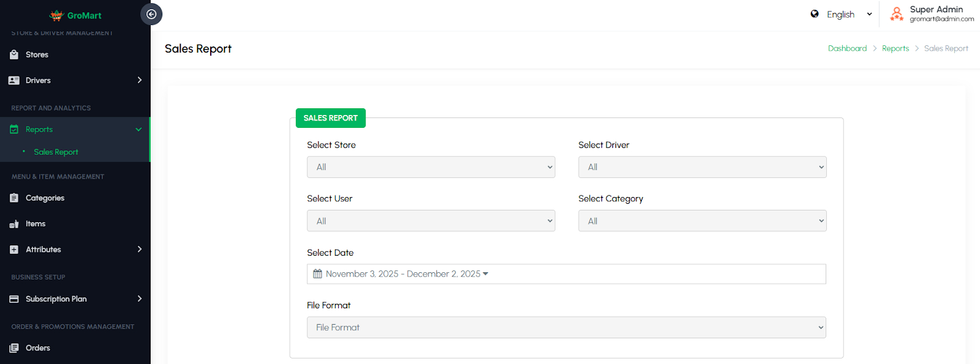The image size is (980, 364).
Task: Click the Categories clipboard icon
Action: [x=14, y=198]
